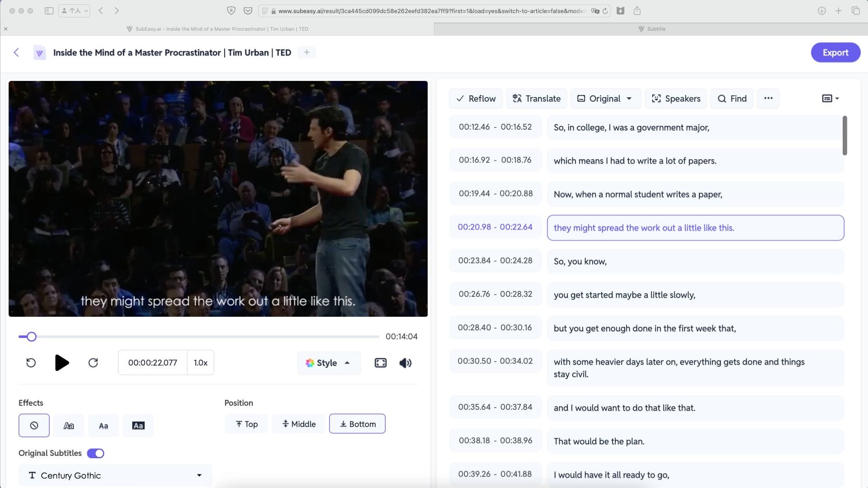Click the video progress slider handle
The height and width of the screenshot is (488, 868).
(31, 337)
